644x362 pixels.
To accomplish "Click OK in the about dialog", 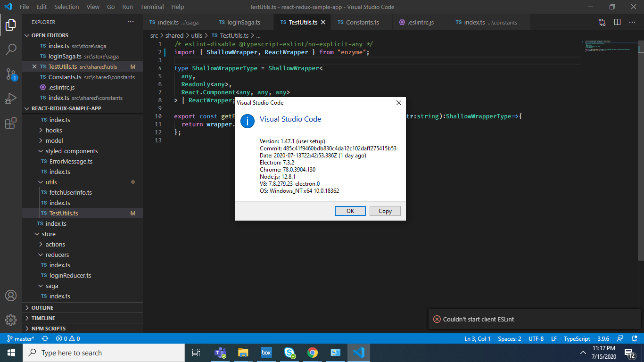I will click(x=350, y=211).
